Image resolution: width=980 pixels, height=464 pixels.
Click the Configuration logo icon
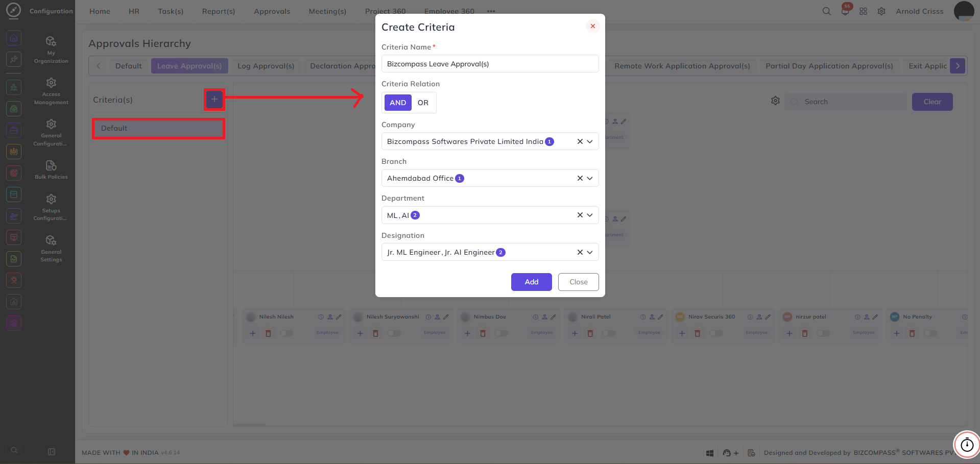13,10
